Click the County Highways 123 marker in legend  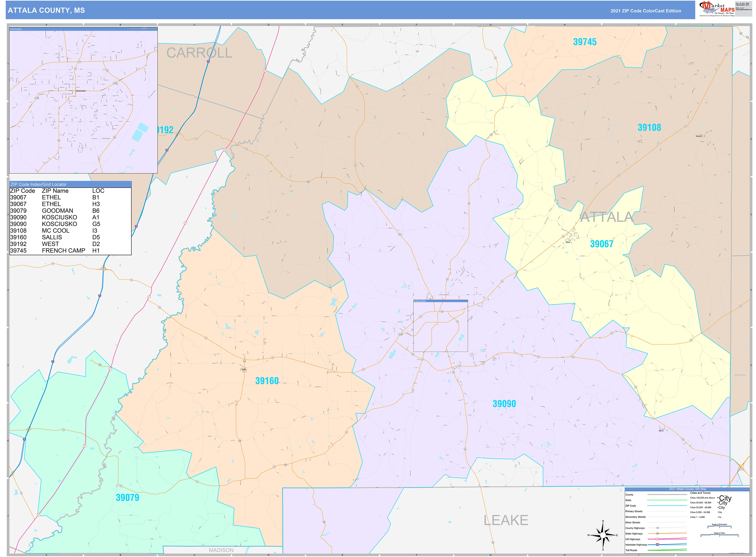(x=657, y=528)
